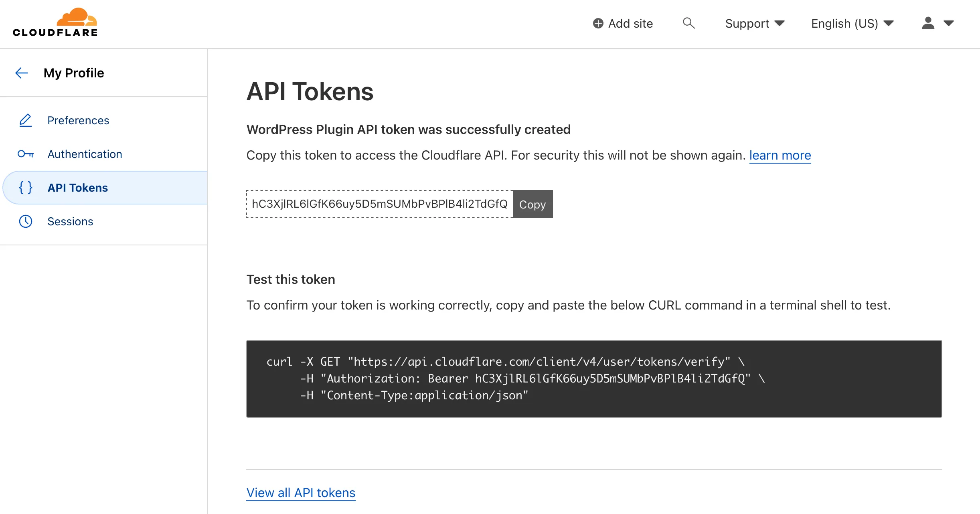Navigate to the Sessions section
The width and height of the screenshot is (980, 514).
pyautogui.click(x=70, y=221)
